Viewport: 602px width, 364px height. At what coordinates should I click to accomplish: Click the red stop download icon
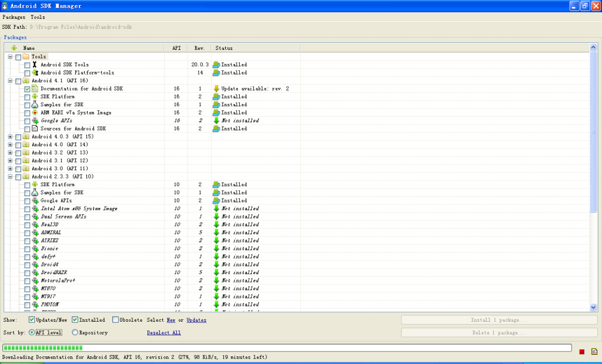point(581,352)
